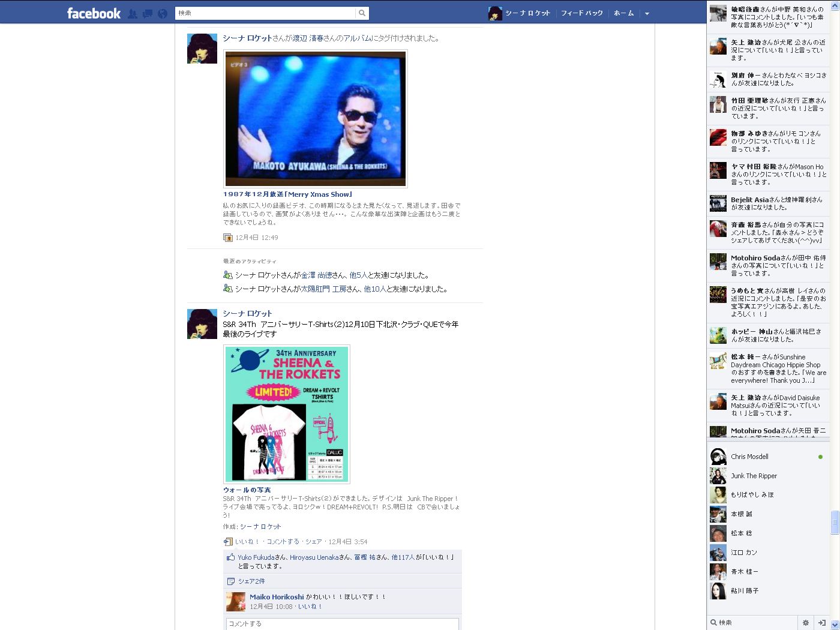Open the 34th Anniversary T-shirt image
Viewport: 840px width, 630px height.
pos(286,414)
